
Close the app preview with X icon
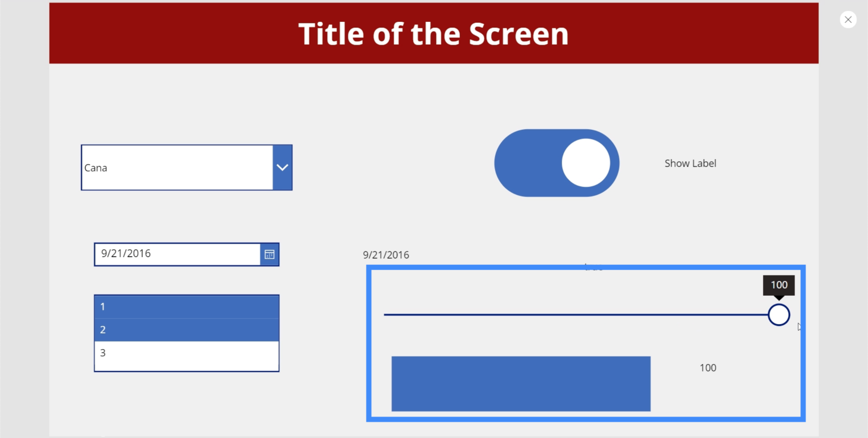[x=848, y=20]
